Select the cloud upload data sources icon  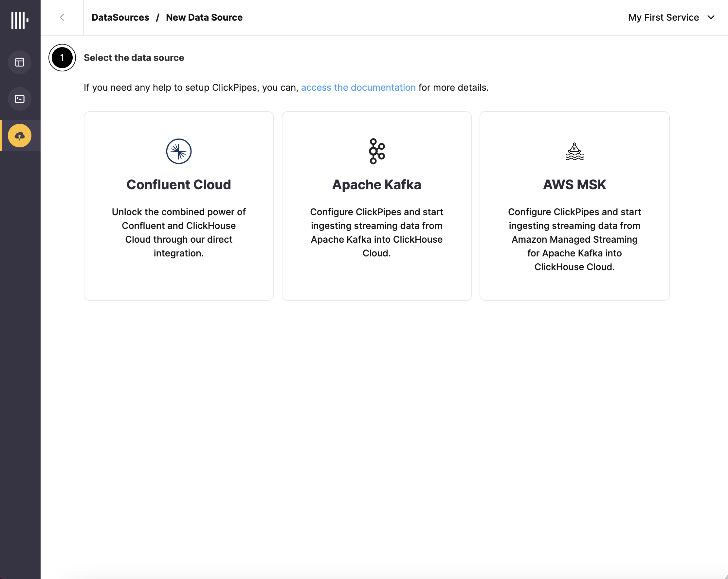pos(20,136)
